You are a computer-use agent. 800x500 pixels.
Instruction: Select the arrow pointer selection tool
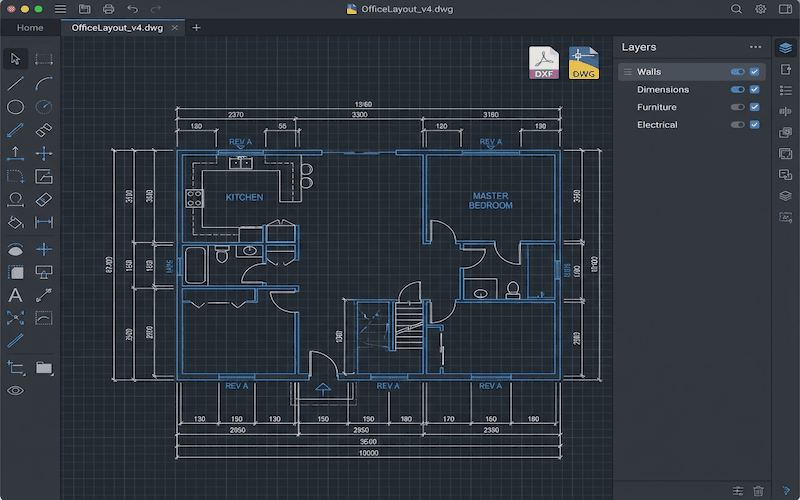coord(15,59)
